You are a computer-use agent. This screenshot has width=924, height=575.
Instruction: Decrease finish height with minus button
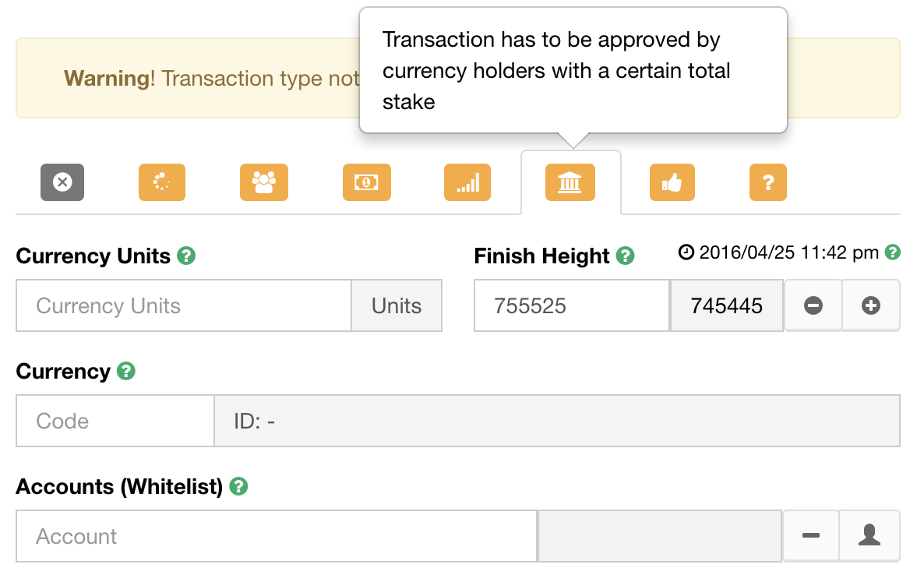coord(813,305)
